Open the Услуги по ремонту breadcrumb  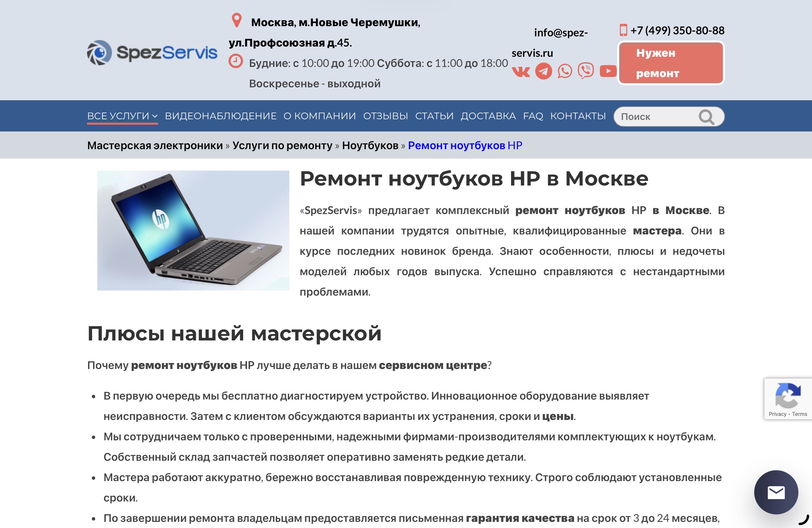point(283,145)
